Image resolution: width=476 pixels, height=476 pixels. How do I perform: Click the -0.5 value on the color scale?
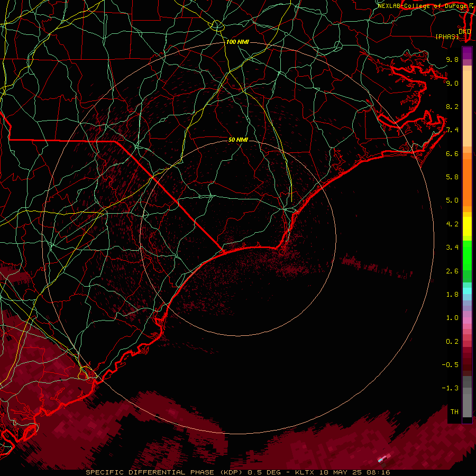click(x=450, y=365)
